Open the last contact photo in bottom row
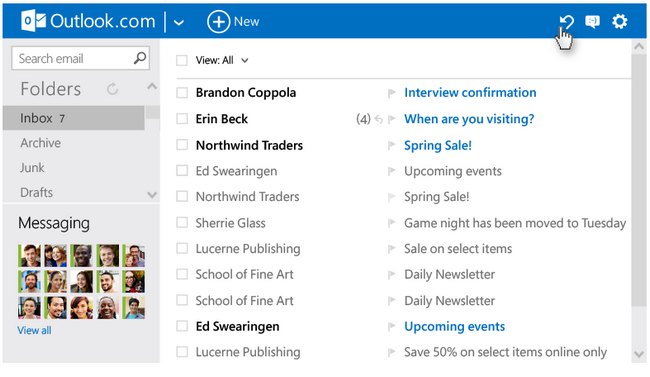 133,308
